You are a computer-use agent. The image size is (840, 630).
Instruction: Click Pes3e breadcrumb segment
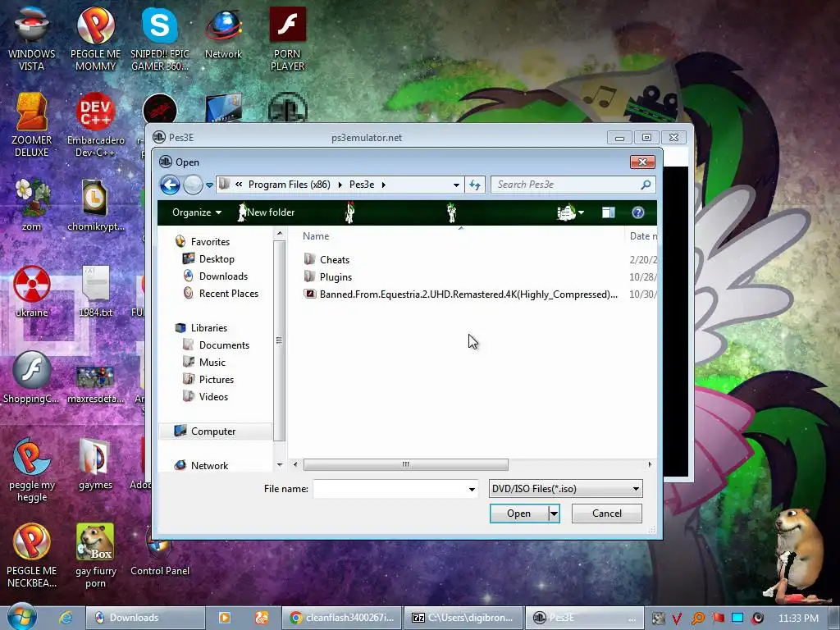pos(362,185)
